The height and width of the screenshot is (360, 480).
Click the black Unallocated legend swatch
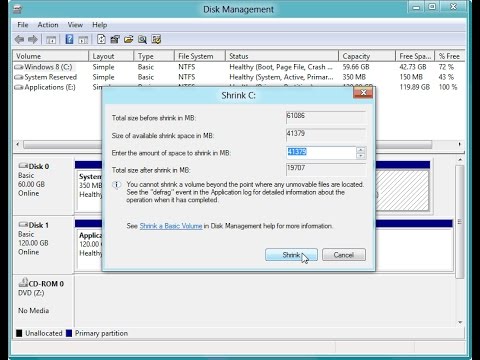pyautogui.click(x=19, y=333)
